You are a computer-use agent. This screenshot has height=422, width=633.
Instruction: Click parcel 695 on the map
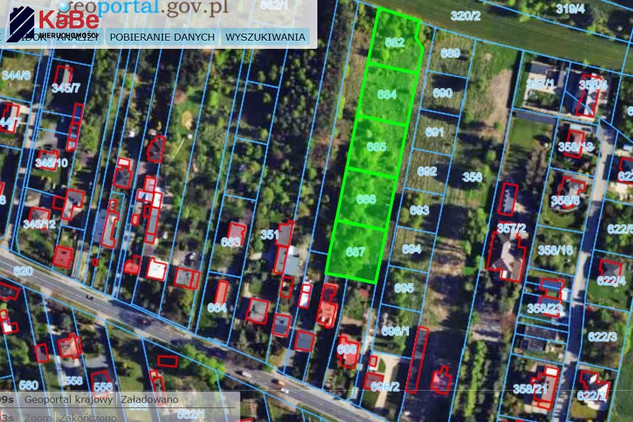404,287
